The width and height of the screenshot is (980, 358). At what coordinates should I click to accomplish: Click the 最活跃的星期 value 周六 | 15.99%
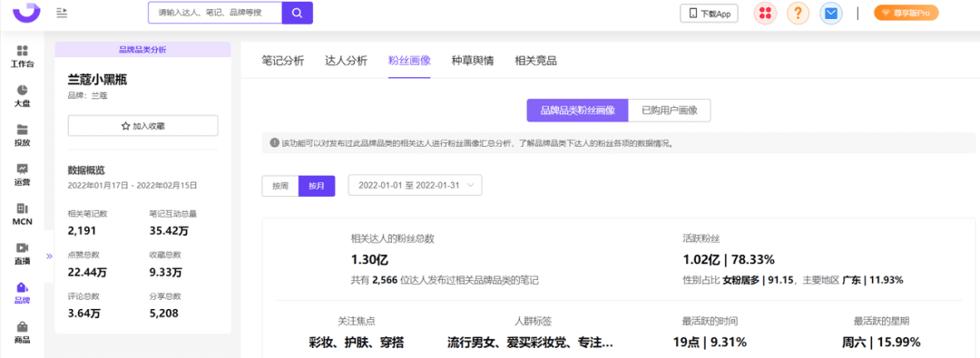881,343
